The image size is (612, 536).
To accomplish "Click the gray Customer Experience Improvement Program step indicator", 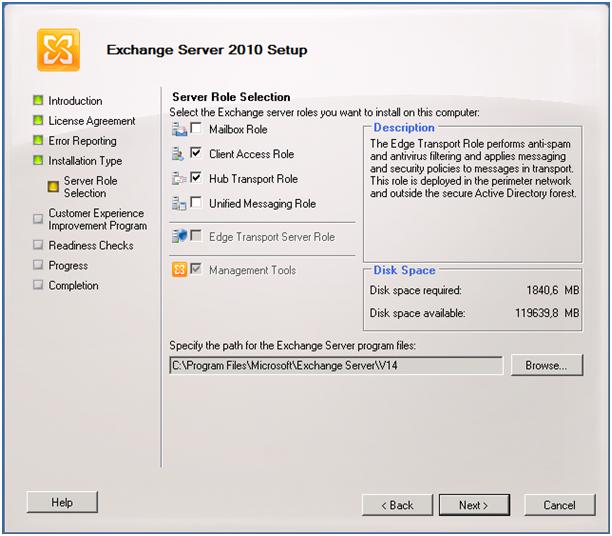I will point(38,219).
